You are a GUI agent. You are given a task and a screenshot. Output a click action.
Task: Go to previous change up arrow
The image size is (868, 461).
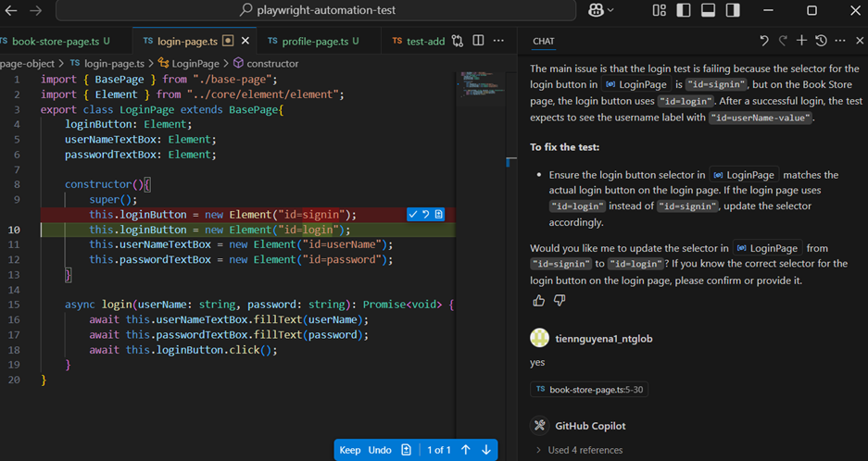(x=466, y=450)
